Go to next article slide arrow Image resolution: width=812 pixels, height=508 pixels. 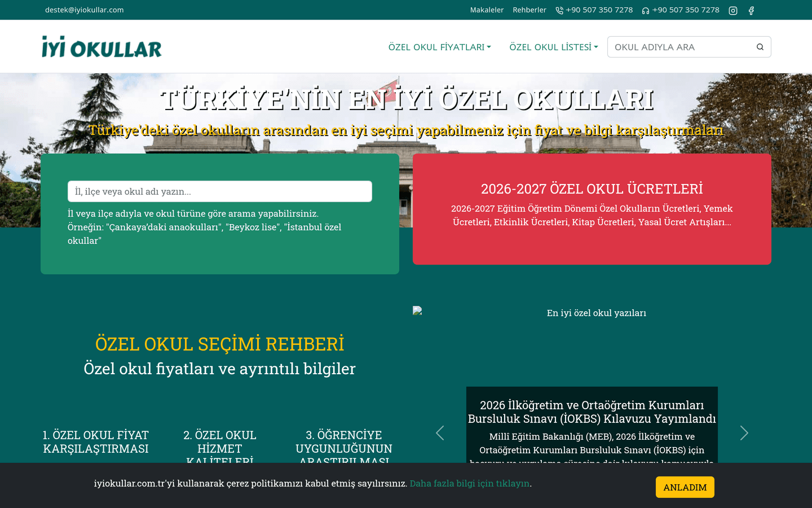(744, 433)
